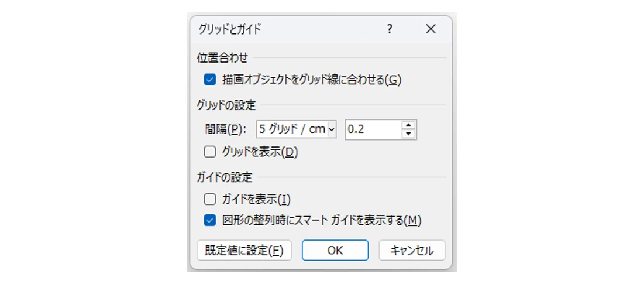
Task: Click the ガイドを表示(I) label text
Action: (x=256, y=199)
